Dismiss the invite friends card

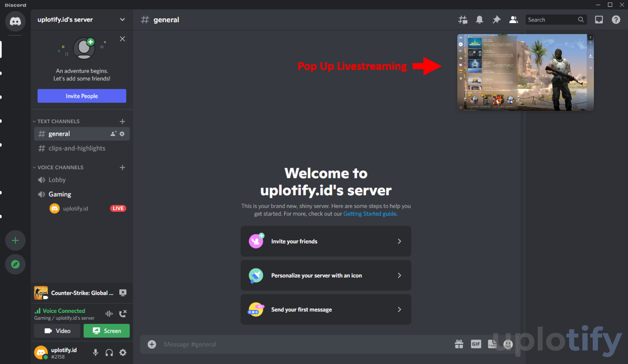tap(122, 39)
